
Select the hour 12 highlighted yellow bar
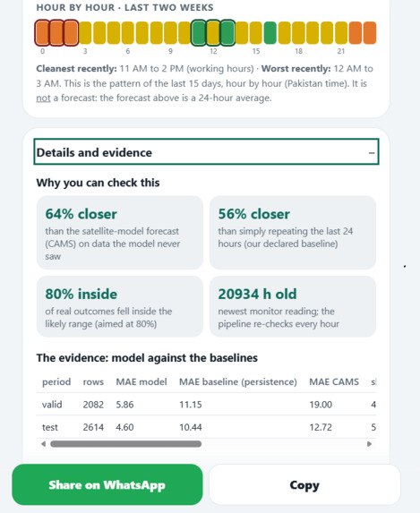(213, 33)
